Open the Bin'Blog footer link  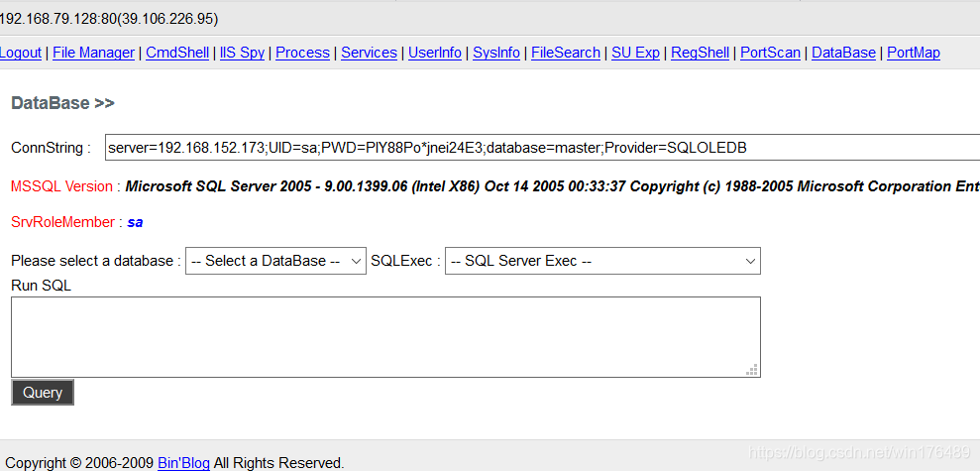click(183, 463)
